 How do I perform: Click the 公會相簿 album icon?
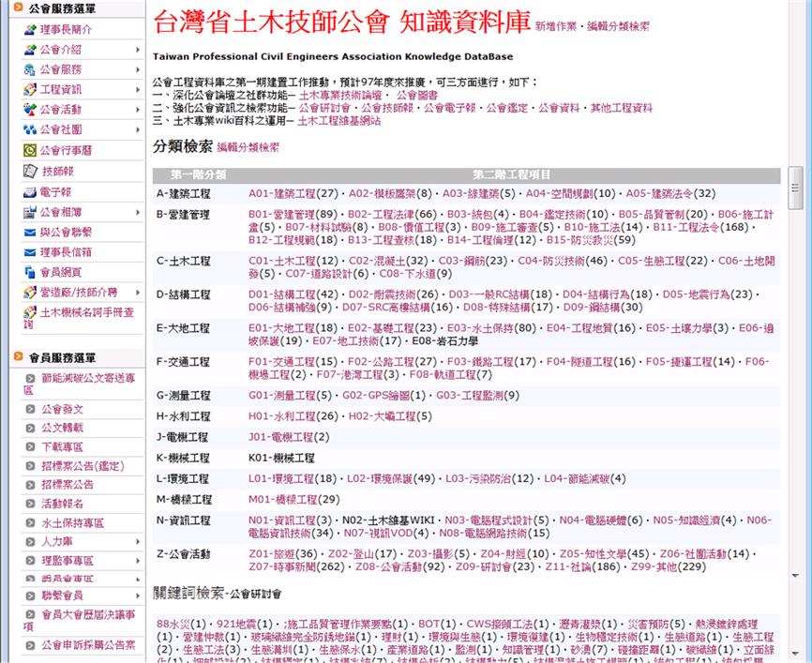(29, 212)
